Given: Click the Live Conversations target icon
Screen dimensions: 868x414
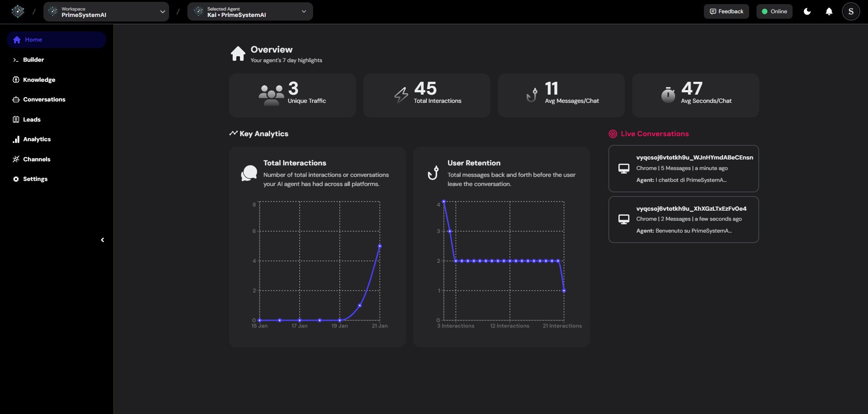Looking at the screenshot, I should click(613, 134).
